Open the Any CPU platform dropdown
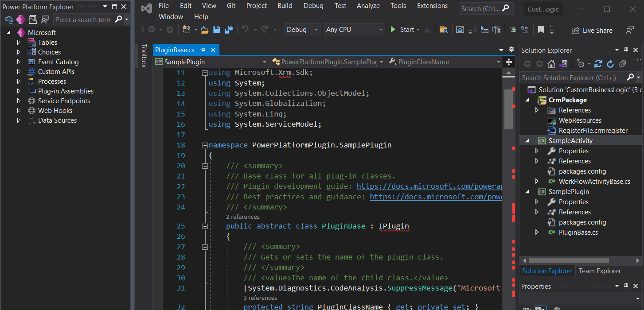The width and height of the screenshot is (644, 310). [x=354, y=30]
